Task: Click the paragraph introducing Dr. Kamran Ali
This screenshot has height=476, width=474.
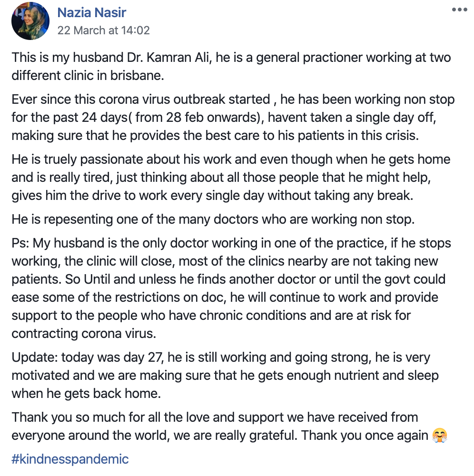Action: tap(231, 67)
